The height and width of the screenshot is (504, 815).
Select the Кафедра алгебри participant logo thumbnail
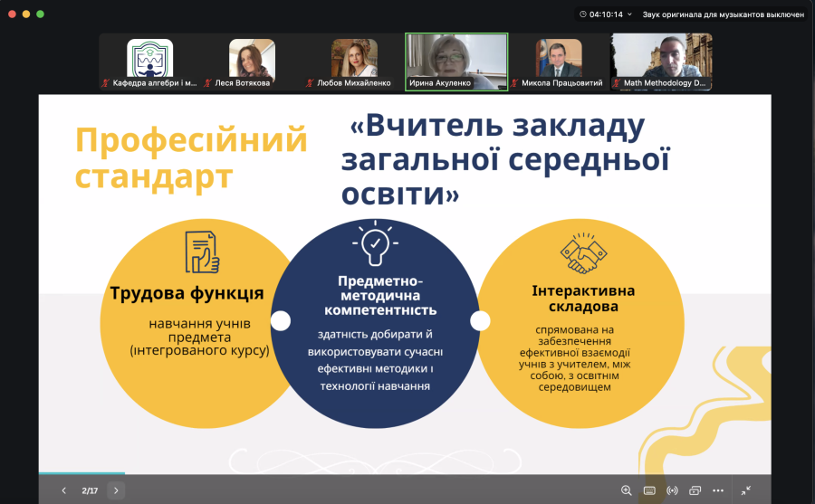coord(149,58)
